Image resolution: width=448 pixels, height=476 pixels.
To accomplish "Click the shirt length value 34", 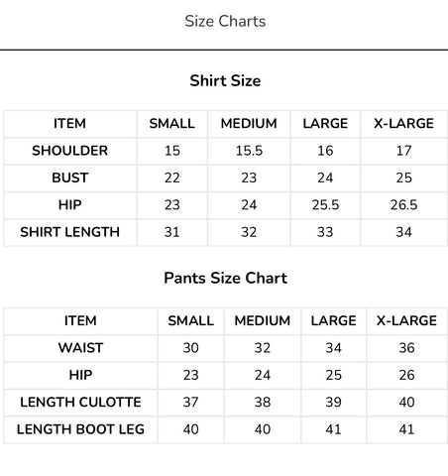I will click(x=403, y=232).
